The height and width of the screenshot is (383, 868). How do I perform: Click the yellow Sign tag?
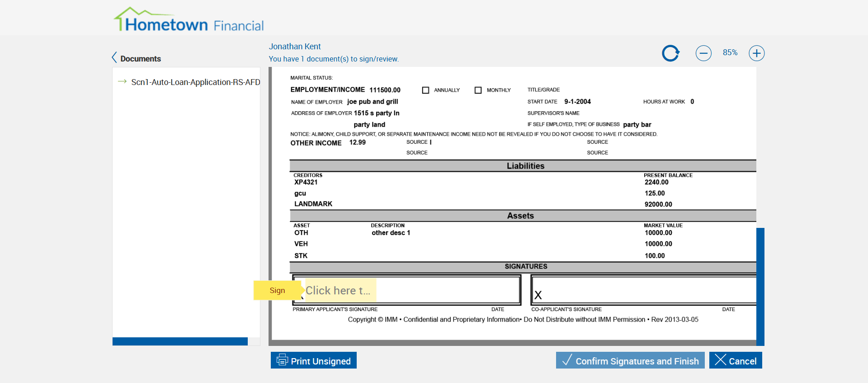(x=277, y=290)
